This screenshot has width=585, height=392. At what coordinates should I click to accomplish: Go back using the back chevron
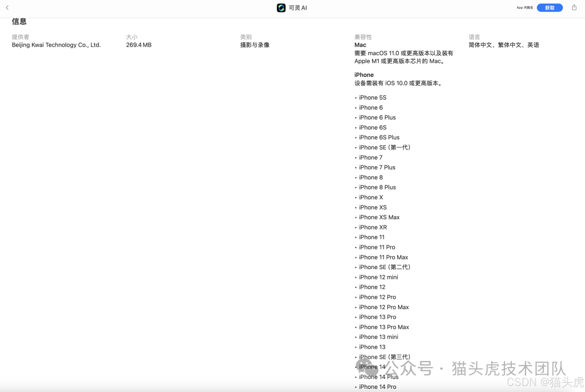coord(7,8)
